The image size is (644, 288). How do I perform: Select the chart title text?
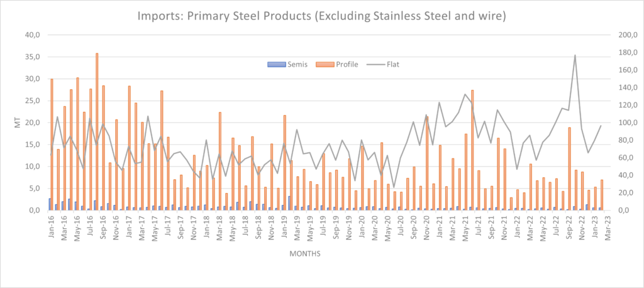[322, 14]
